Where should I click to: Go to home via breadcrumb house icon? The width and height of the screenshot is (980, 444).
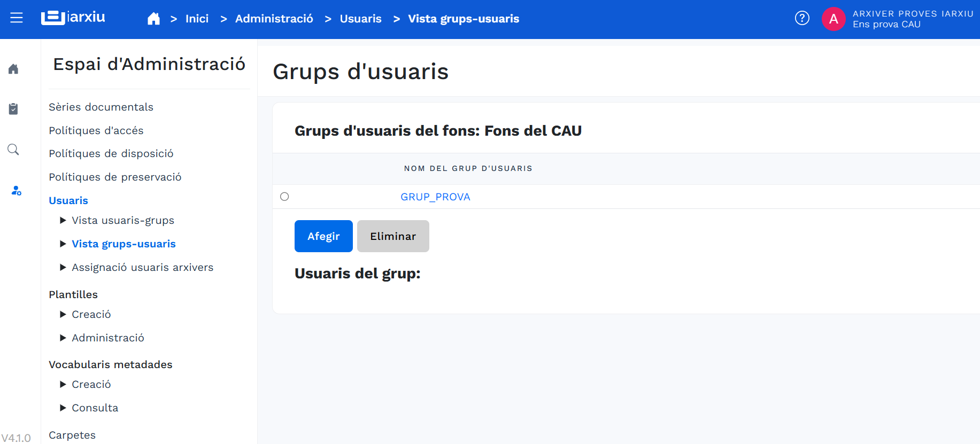point(153,19)
